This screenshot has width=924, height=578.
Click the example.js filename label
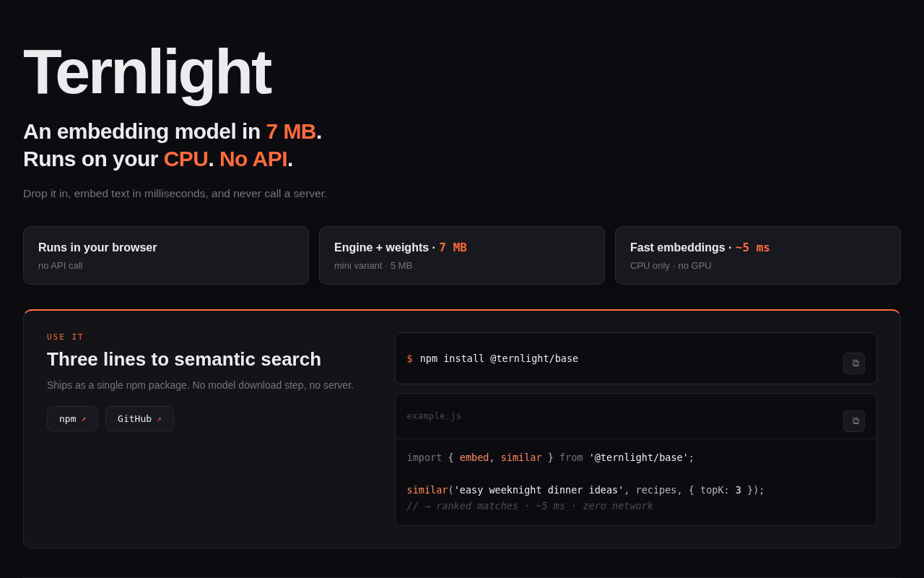click(x=434, y=416)
